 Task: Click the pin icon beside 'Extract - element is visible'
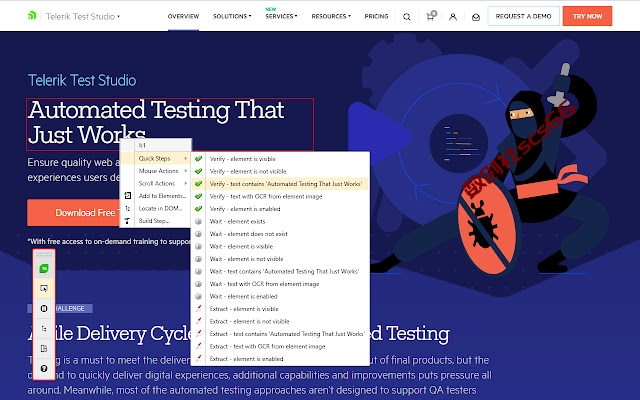(x=198, y=309)
